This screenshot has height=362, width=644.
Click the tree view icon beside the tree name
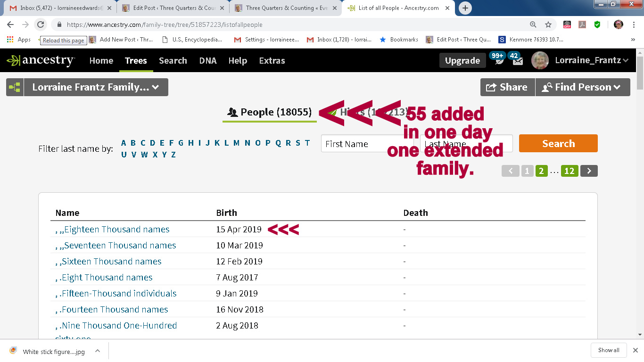click(15, 87)
